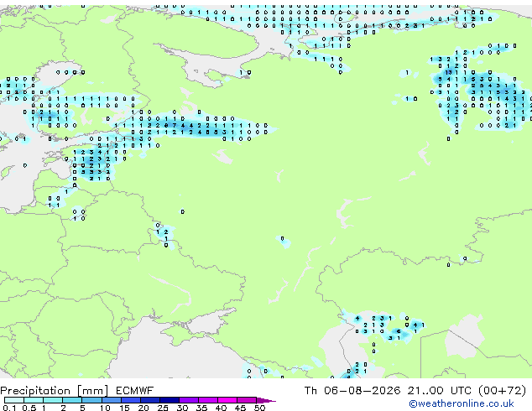
Task: Click the 25–30 mm dark blue legend swatch
Action: (x=170, y=400)
